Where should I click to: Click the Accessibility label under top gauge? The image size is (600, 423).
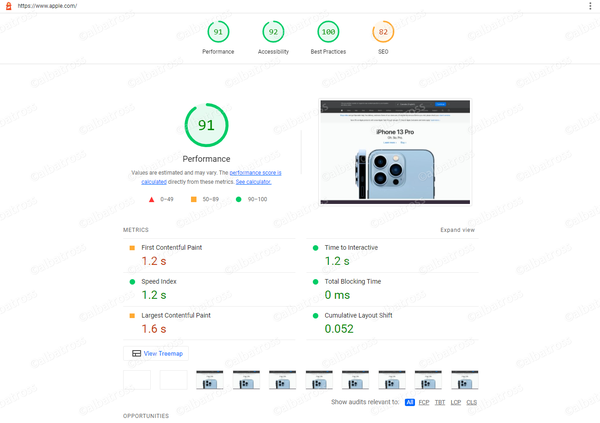point(273,52)
